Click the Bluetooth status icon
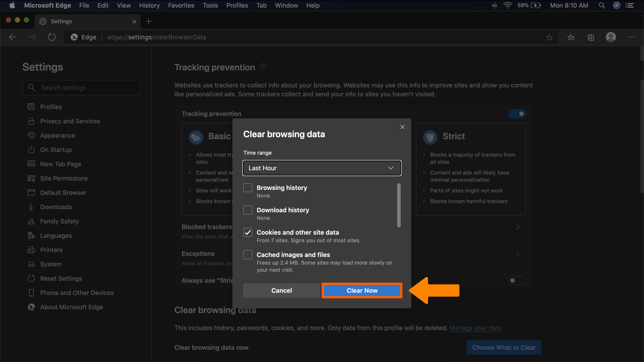Screen dimensions: 644x362 coord(494,5)
